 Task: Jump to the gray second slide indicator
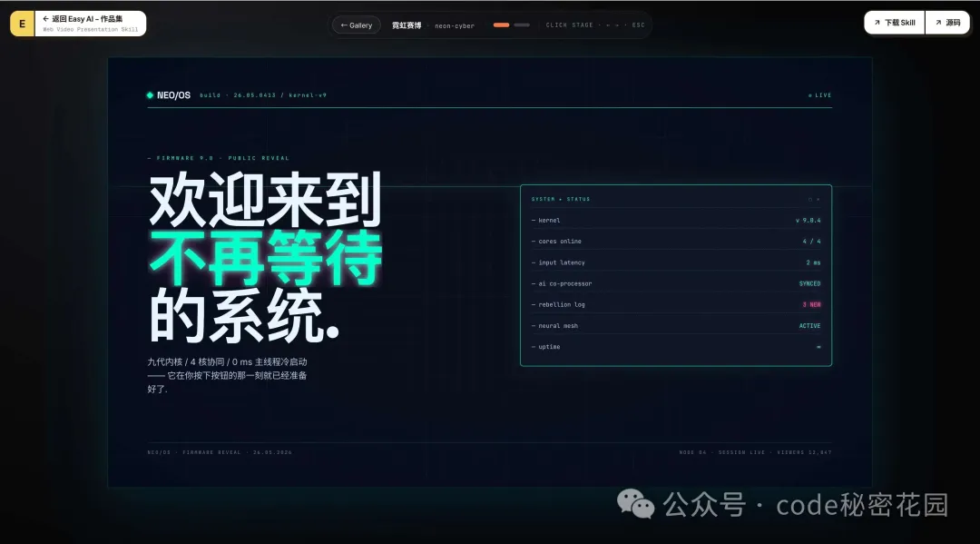click(x=522, y=25)
